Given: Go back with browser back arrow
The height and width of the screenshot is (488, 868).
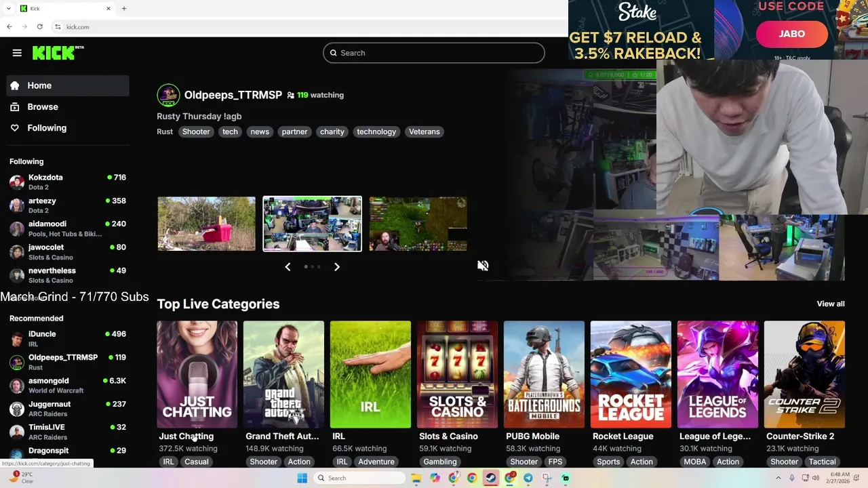Looking at the screenshot, I should tap(9, 26).
